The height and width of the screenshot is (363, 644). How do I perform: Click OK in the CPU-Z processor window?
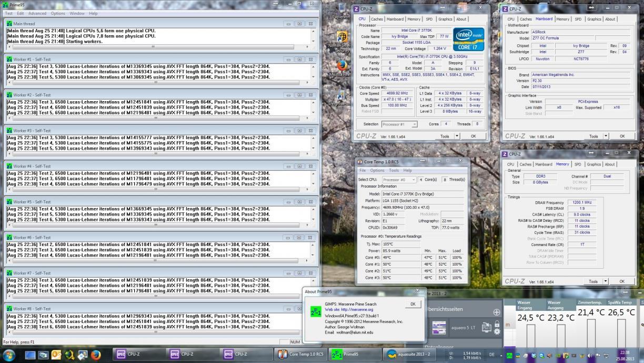474,136
